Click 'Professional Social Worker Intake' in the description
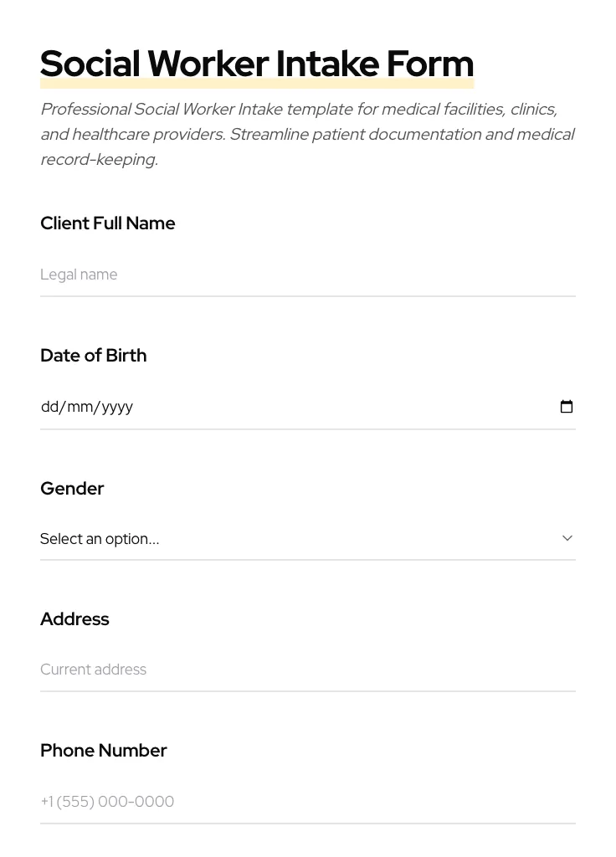616x857 pixels. (x=161, y=110)
